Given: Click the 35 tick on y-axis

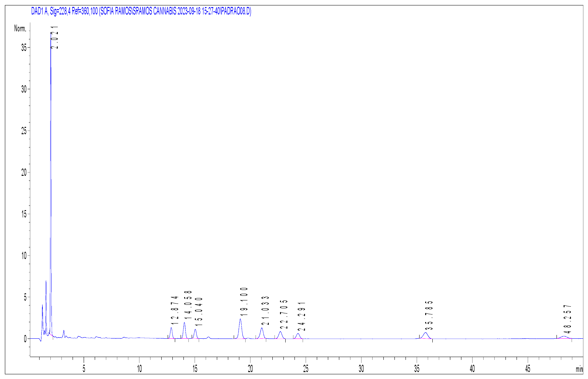Looking at the screenshot, I should click(24, 47).
